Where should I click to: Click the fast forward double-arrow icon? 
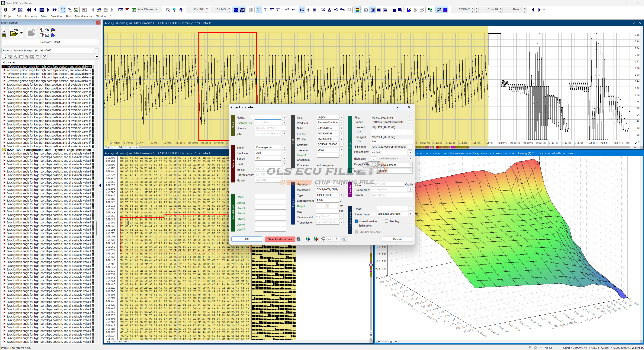pyautogui.click(x=54, y=10)
